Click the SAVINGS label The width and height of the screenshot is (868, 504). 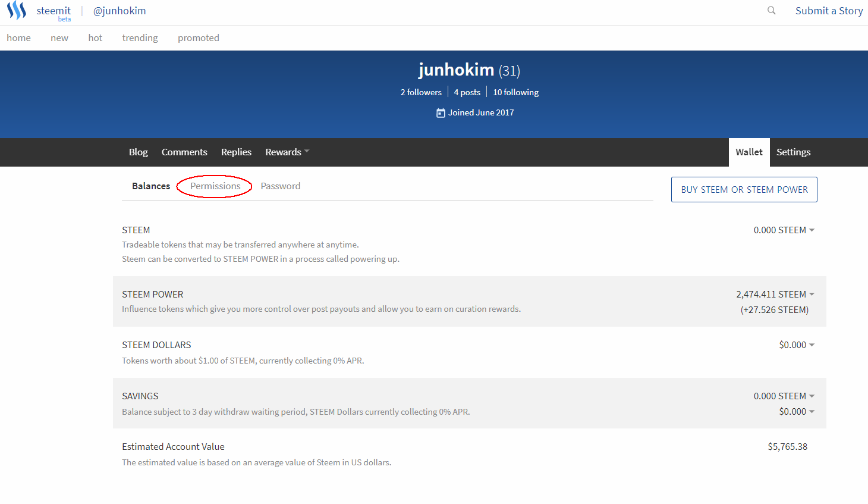point(140,396)
